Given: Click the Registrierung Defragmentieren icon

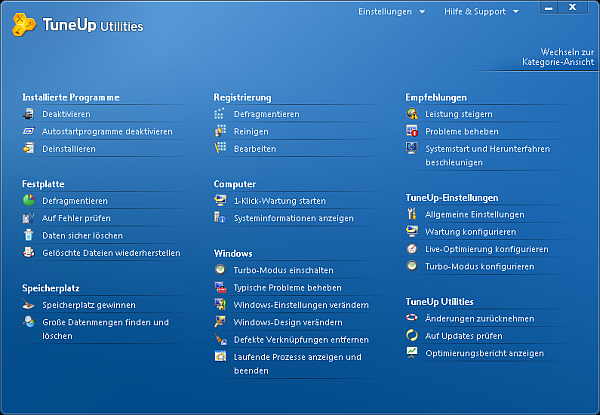Looking at the screenshot, I should pos(220,114).
